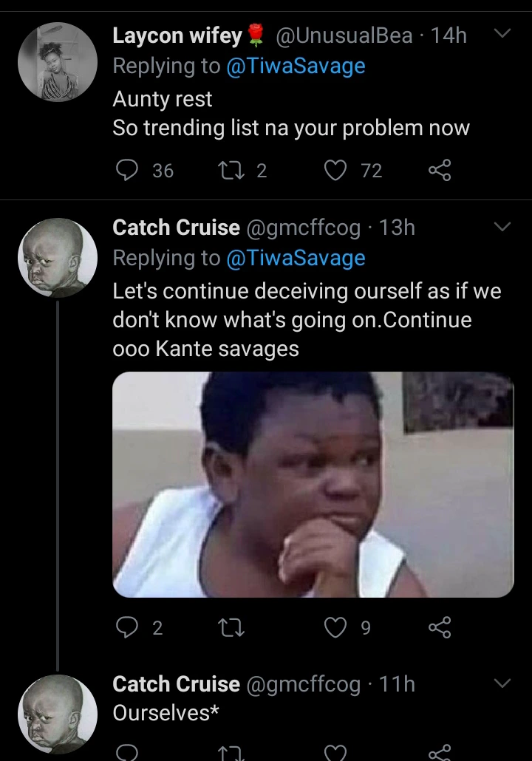Open @TiwaSavage link in Catch Cruise's reply
Image resolution: width=532 pixels, height=761 pixels.
point(296,258)
